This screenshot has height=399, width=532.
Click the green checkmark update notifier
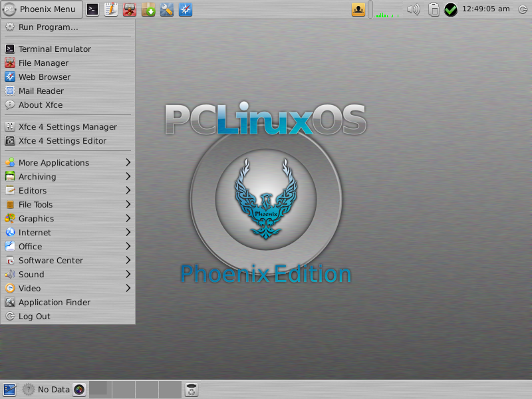click(451, 9)
